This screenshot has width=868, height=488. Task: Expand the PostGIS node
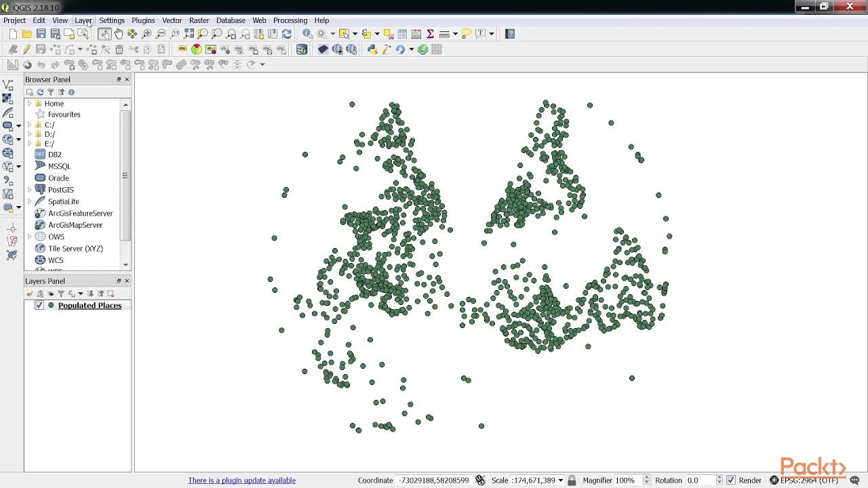coord(29,190)
